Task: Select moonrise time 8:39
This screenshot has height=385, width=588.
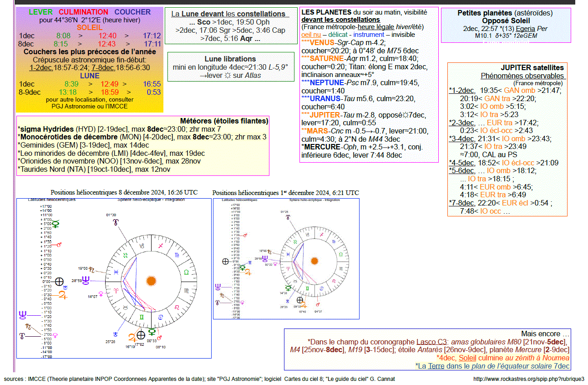Action: (72, 84)
